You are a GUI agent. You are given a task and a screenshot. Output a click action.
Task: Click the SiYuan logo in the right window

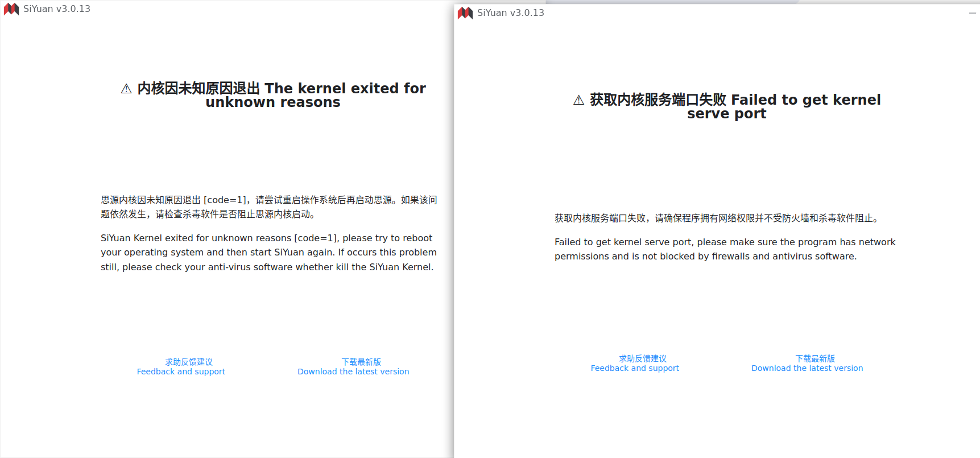pyautogui.click(x=465, y=13)
